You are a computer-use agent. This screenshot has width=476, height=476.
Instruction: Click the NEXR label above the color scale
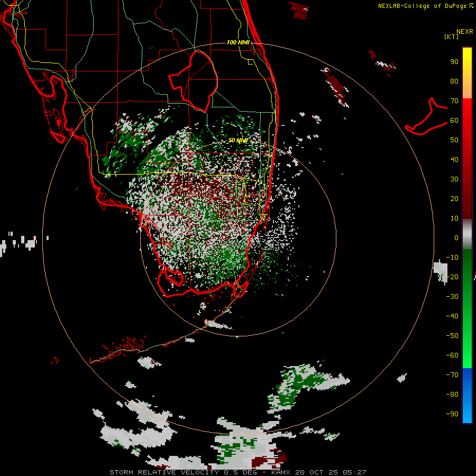(464, 32)
